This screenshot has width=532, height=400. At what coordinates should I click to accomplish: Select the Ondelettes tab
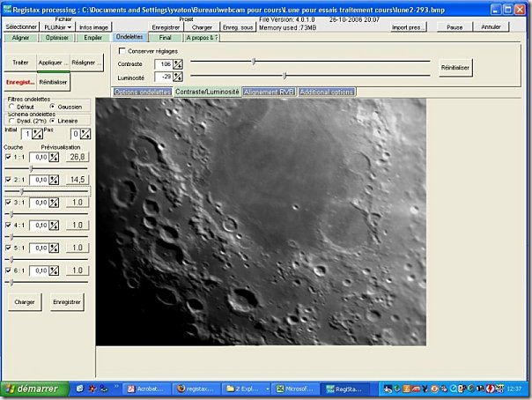click(x=129, y=37)
